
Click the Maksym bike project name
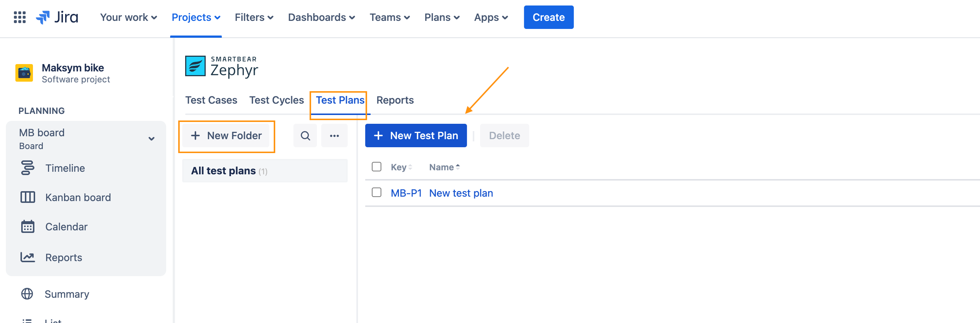72,68
